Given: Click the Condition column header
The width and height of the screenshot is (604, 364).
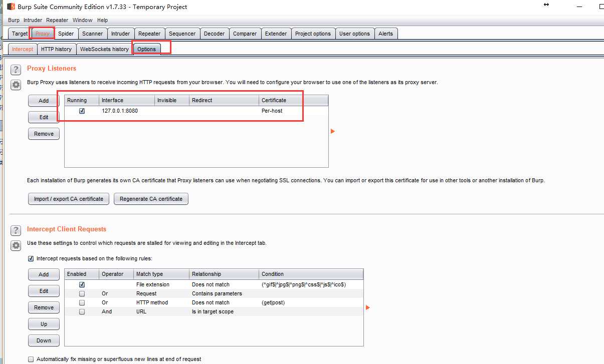Looking at the screenshot, I should 311,274.
